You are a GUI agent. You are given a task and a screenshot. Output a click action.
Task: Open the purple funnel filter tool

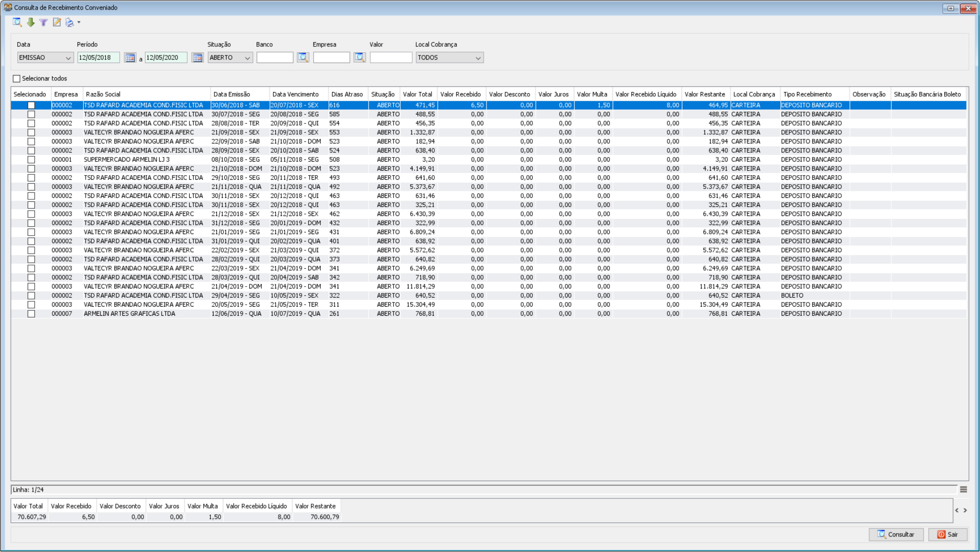(x=43, y=22)
